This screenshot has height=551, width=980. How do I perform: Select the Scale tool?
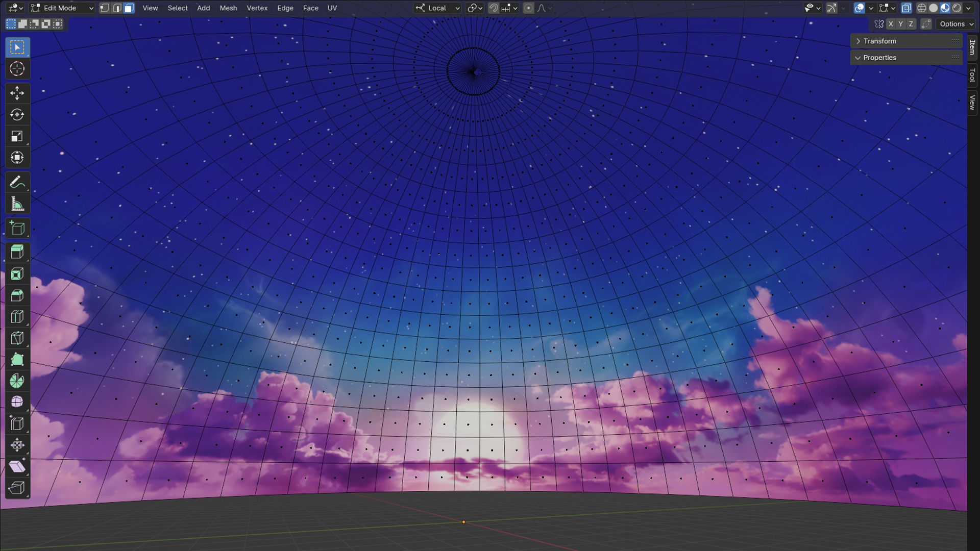tap(17, 136)
